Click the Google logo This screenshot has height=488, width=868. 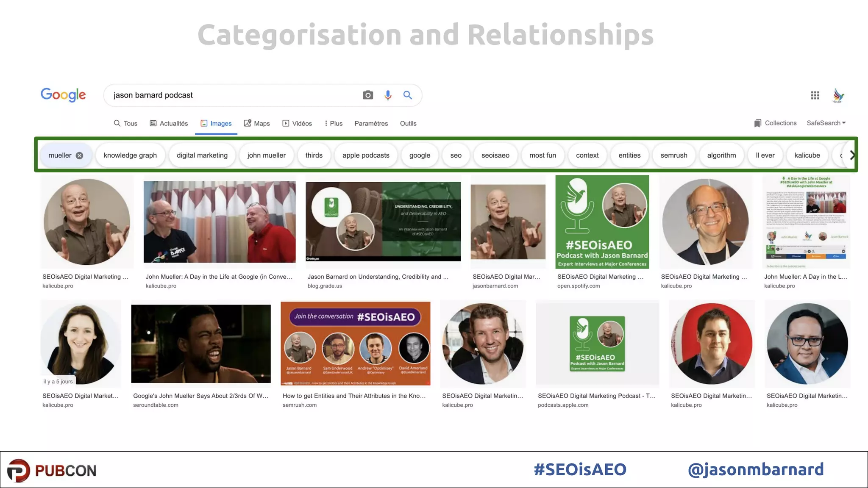coord(63,95)
